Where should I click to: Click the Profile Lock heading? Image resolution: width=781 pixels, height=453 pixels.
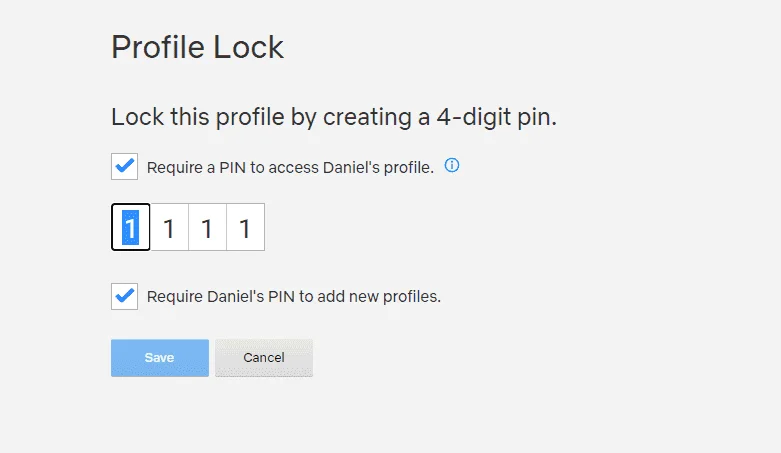click(197, 47)
